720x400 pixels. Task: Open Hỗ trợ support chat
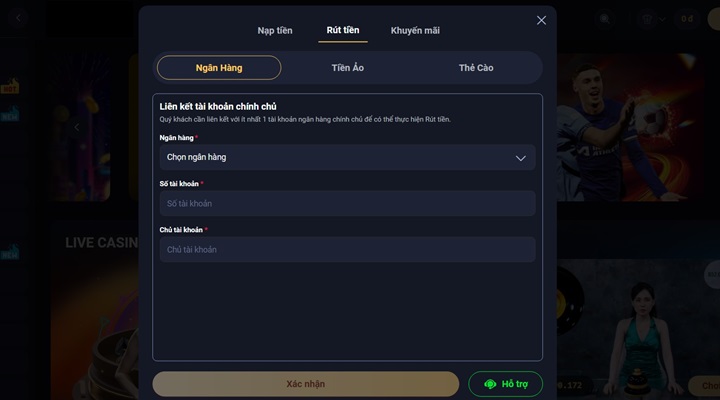pyautogui.click(x=505, y=384)
